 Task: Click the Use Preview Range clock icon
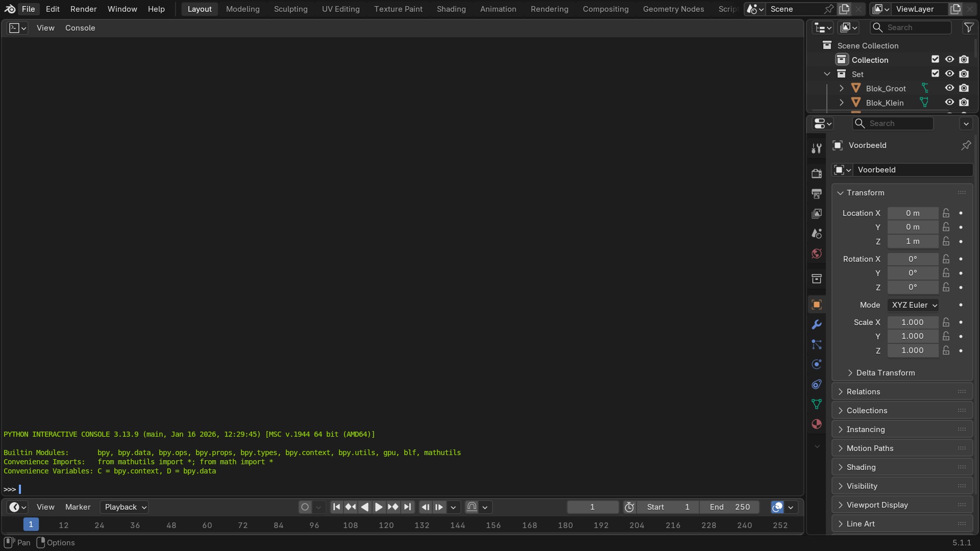point(629,507)
